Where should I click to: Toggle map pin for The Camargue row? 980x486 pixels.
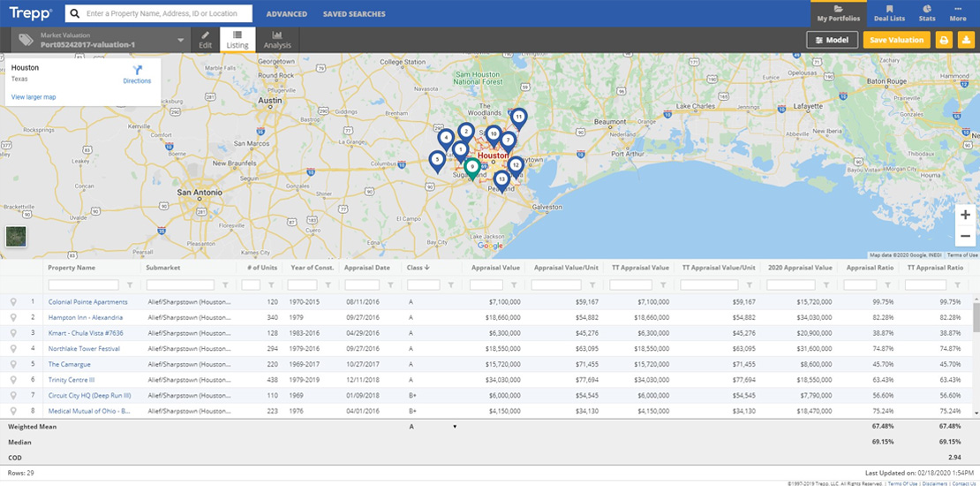(14, 364)
